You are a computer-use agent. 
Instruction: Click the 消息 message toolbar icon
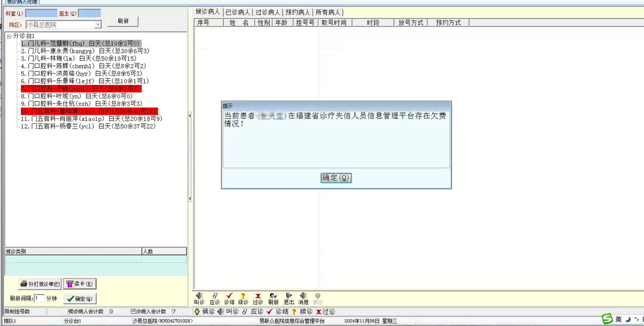point(303,298)
